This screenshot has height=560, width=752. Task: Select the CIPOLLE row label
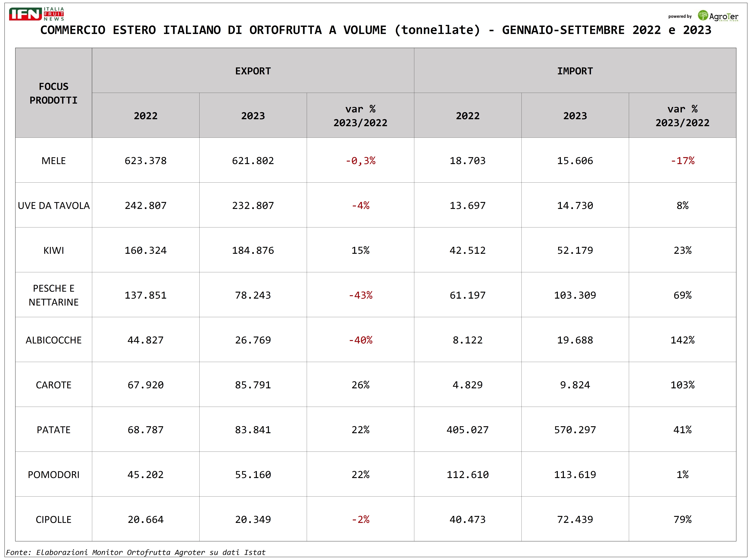click(x=54, y=519)
